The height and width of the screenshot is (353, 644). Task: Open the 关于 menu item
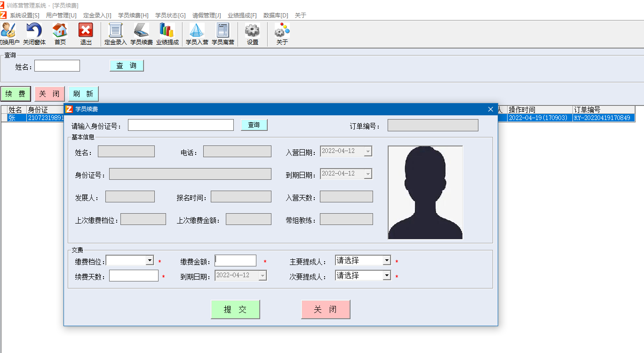coord(301,16)
